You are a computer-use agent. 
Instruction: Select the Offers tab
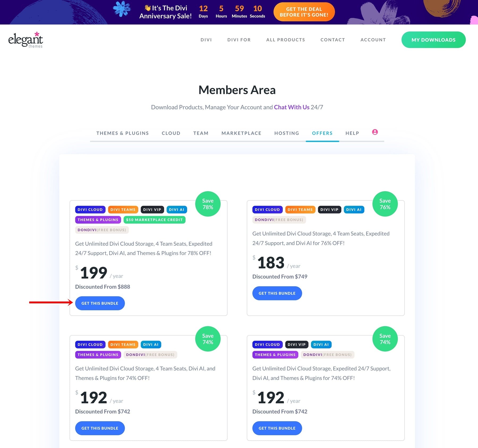click(x=322, y=133)
